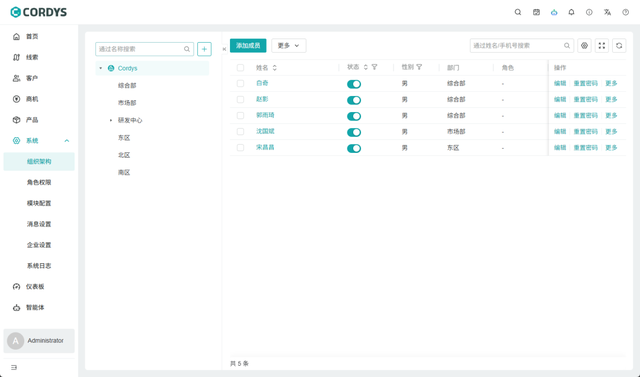
Task: Open 更多 actions for 郭雨琦
Action: coord(611,115)
